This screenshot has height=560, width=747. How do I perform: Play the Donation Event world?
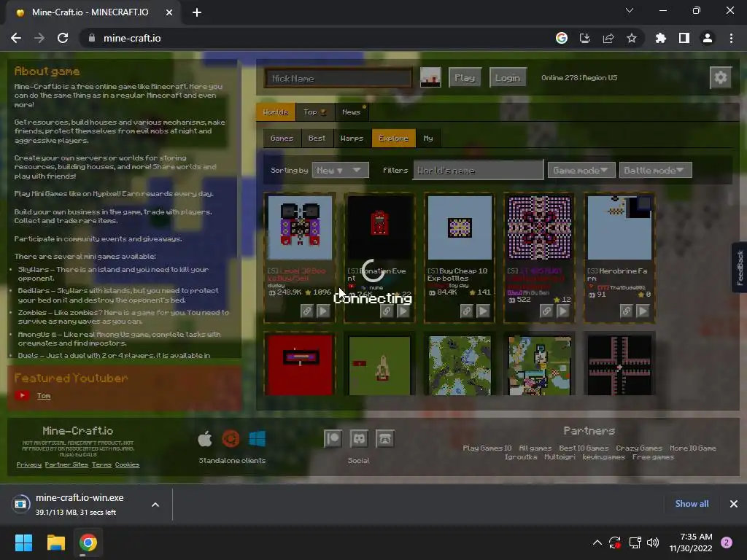tap(403, 311)
